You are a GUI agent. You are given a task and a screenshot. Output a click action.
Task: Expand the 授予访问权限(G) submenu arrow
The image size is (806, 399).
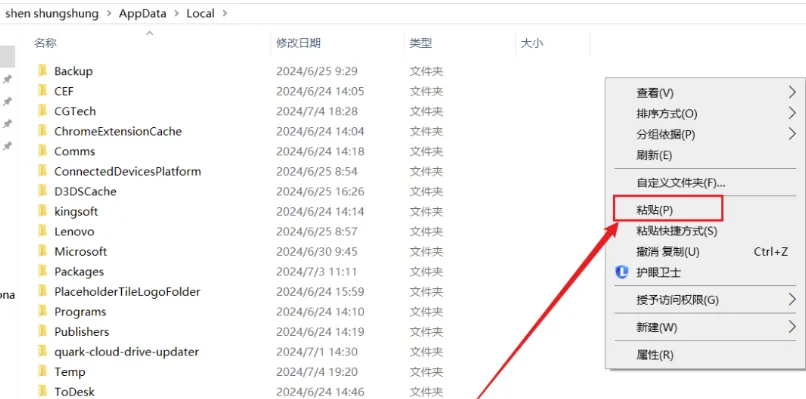pos(792,299)
